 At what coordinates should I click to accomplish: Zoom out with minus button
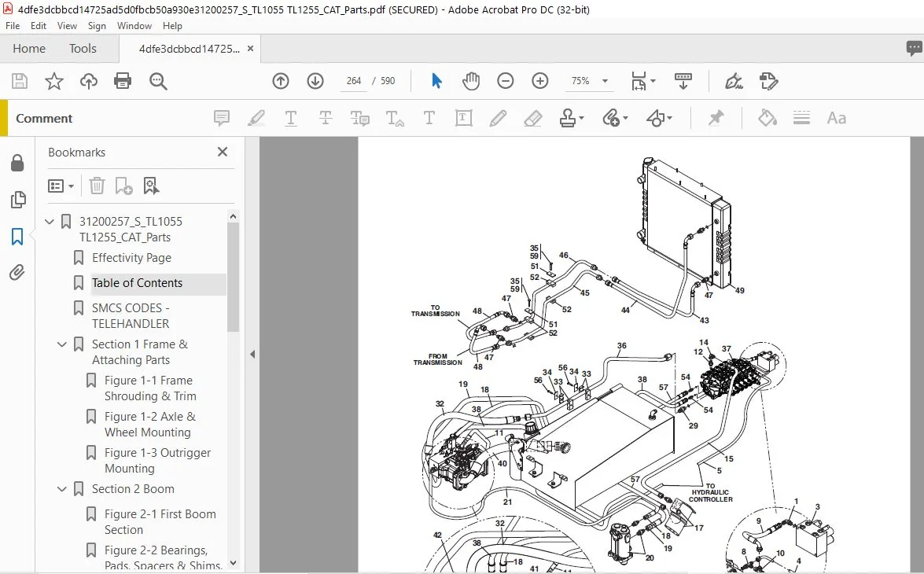[x=505, y=81]
